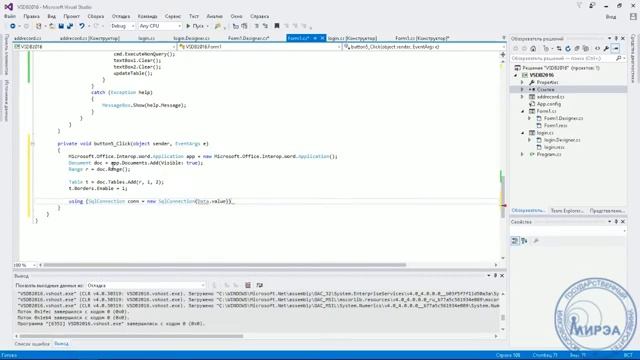Open the zoom level 100% dropdown
The height and width of the screenshot is (360, 640).
coord(25,265)
